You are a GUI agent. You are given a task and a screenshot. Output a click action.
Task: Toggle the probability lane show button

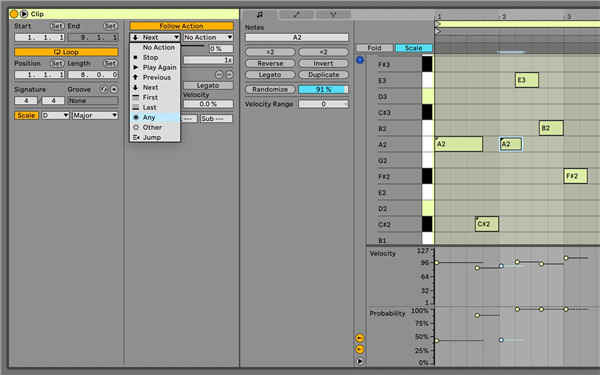click(x=359, y=349)
